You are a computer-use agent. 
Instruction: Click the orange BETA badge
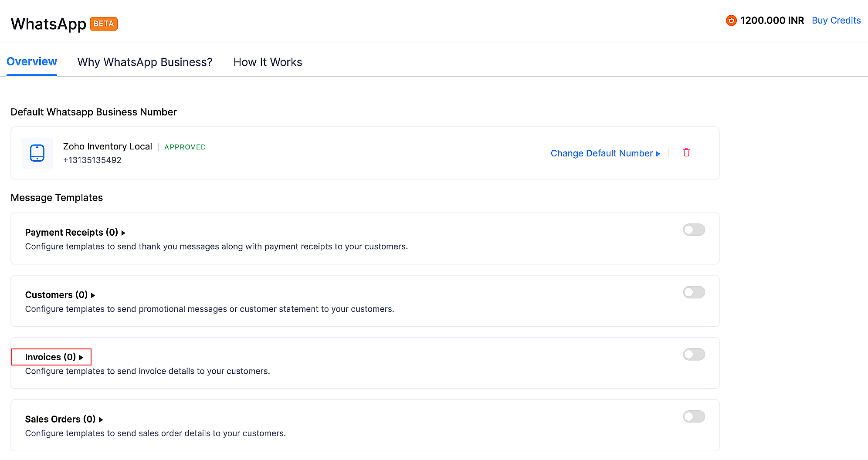[x=104, y=24]
